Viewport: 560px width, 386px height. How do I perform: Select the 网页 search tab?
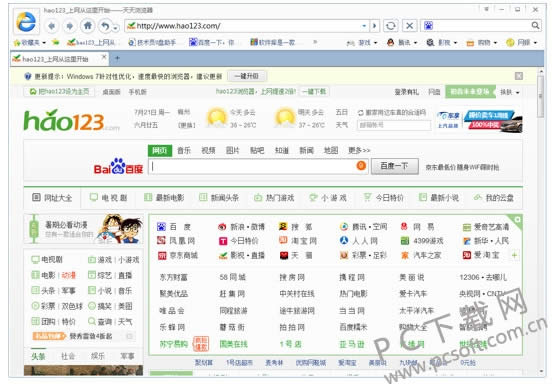[160, 150]
